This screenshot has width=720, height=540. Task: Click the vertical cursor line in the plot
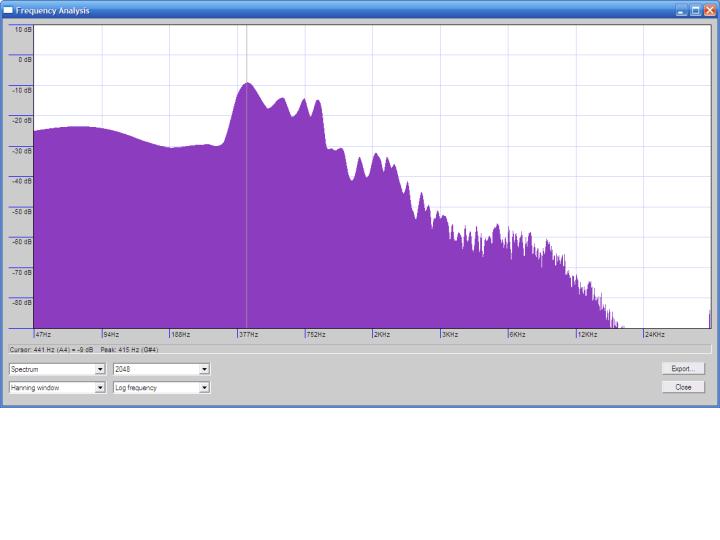(x=247, y=200)
